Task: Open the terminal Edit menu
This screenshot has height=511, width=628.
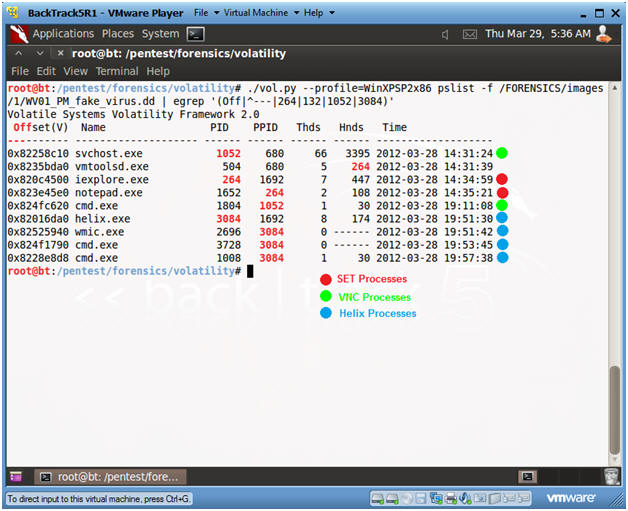Action: (x=46, y=72)
